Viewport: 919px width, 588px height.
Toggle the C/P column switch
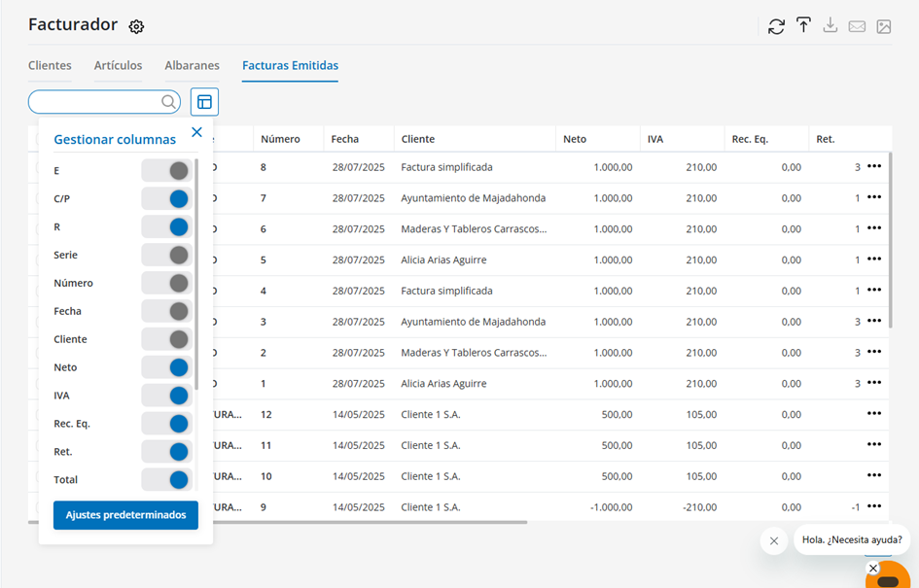166,198
